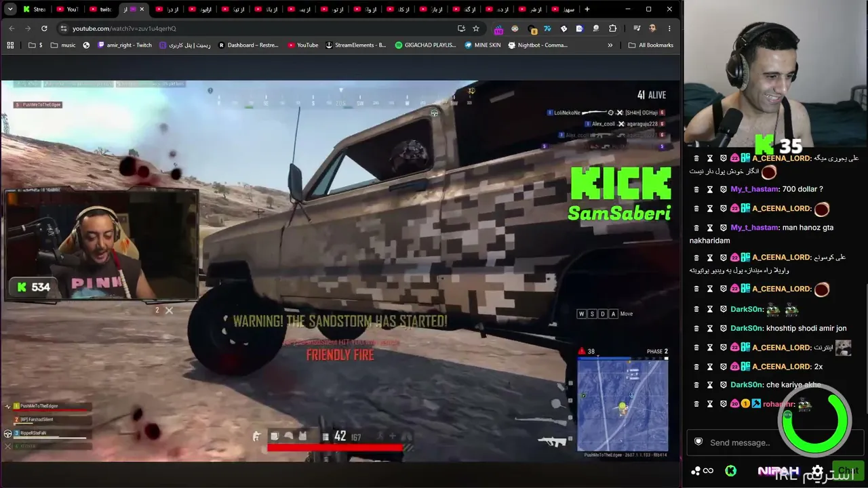The height and width of the screenshot is (488, 868).
Task: Open the MINE SKIN bookmark
Action: (x=483, y=45)
